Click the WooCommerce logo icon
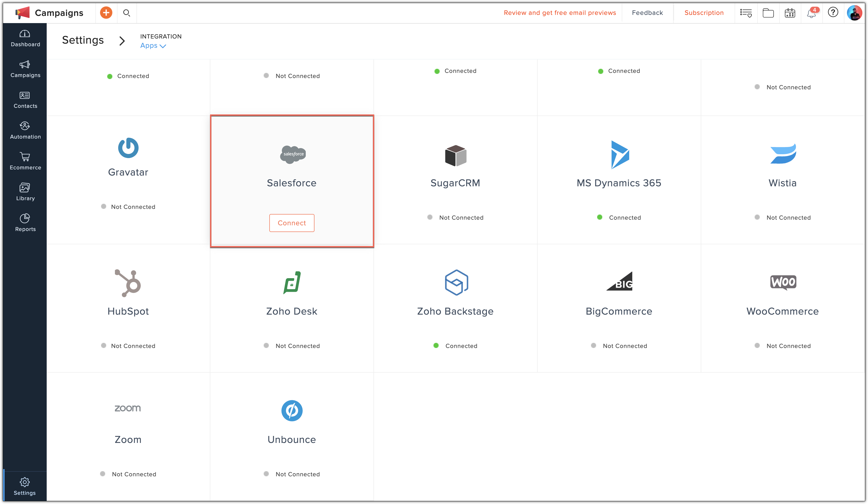 (x=783, y=282)
